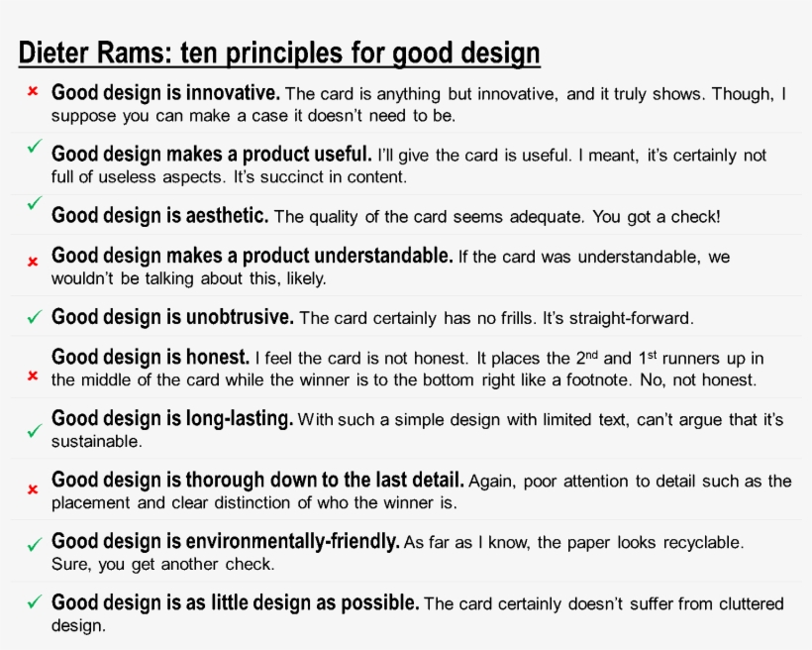Click the green check beside 'environmentally-friendly'

point(35,544)
